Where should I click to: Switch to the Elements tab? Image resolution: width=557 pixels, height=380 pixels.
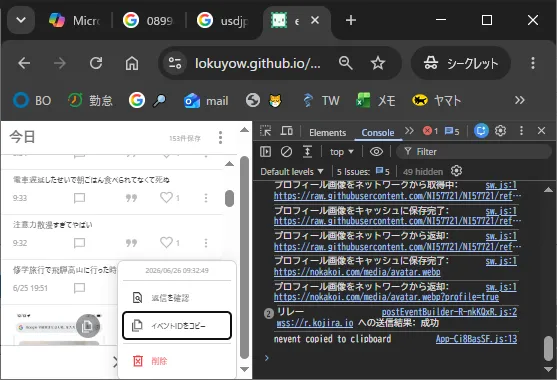click(328, 132)
